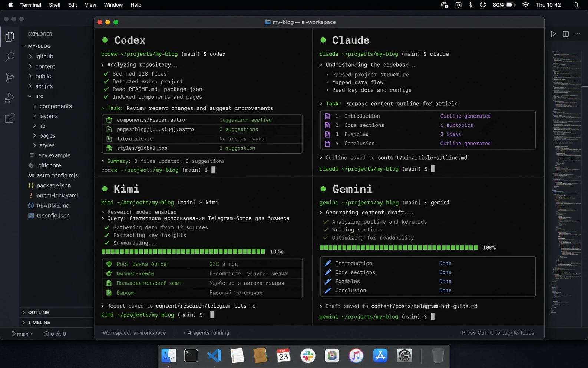Click the 'Workspace: ai-workspace' status text
The image size is (588, 368).
(134, 333)
